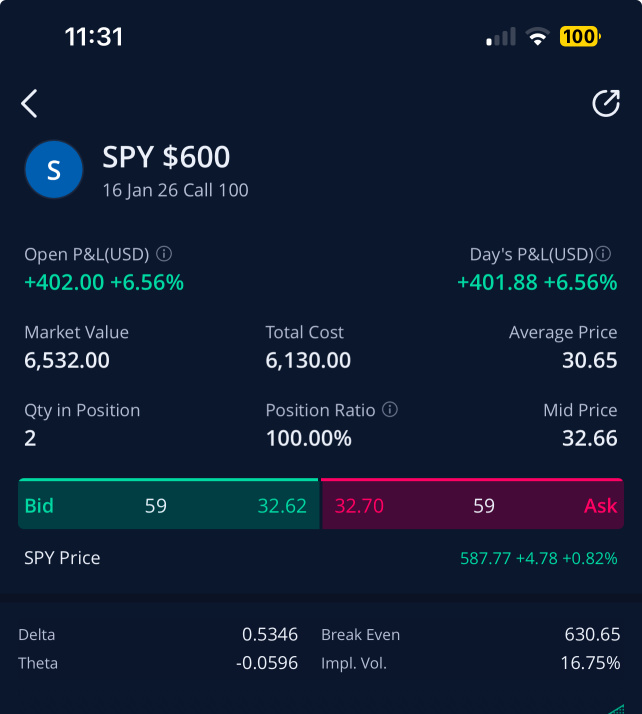
Task: Tap the Total Cost 6,130.00
Action: coord(308,360)
